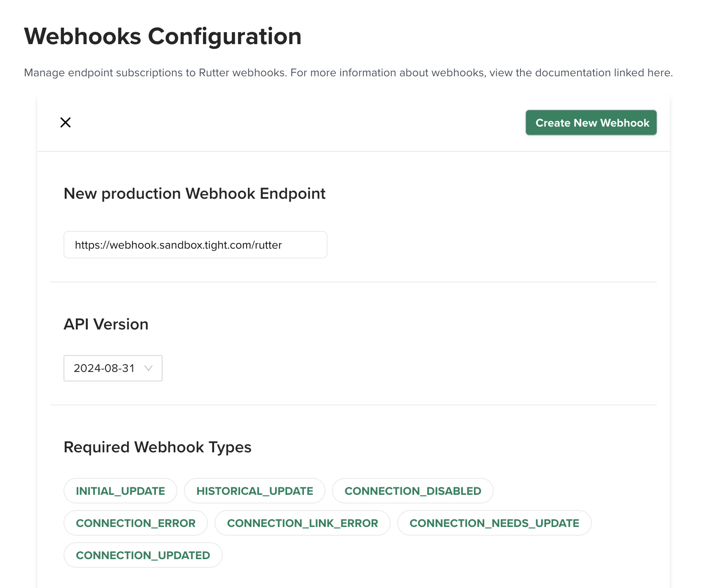Select the CONNECTION_ERROR webhook type
The image size is (721, 588).
click(x=135, y=523)
